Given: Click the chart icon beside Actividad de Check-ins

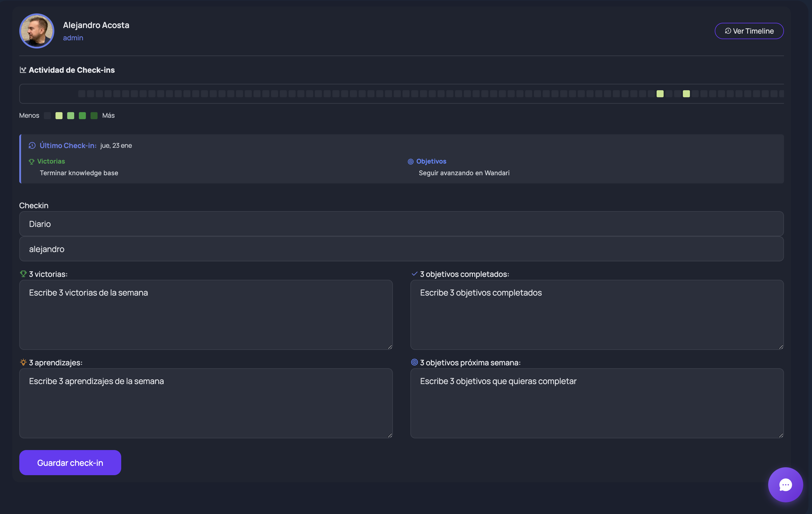Looking at the screenshot, I should click(x=23, y=70).
